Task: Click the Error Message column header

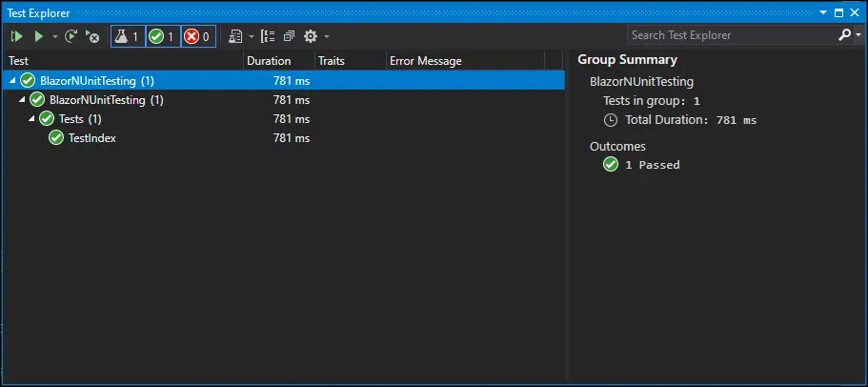Action: [x=465, y=61]
